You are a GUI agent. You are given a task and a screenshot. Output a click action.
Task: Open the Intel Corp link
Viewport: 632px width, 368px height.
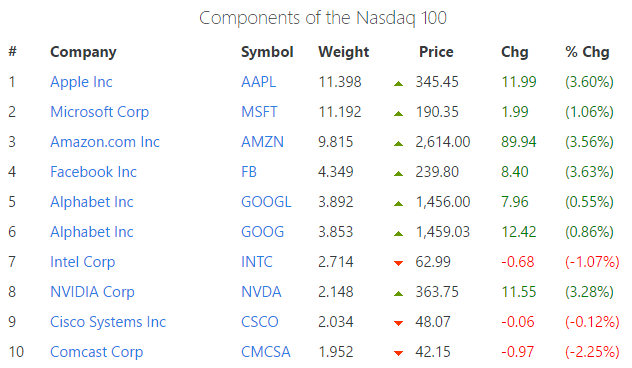(x=83, y=262)
